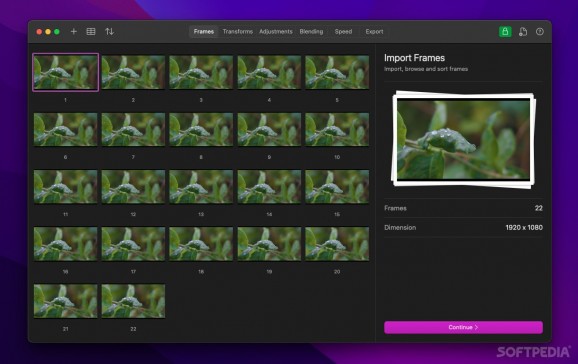Select frame thumbnail 12

133,187
